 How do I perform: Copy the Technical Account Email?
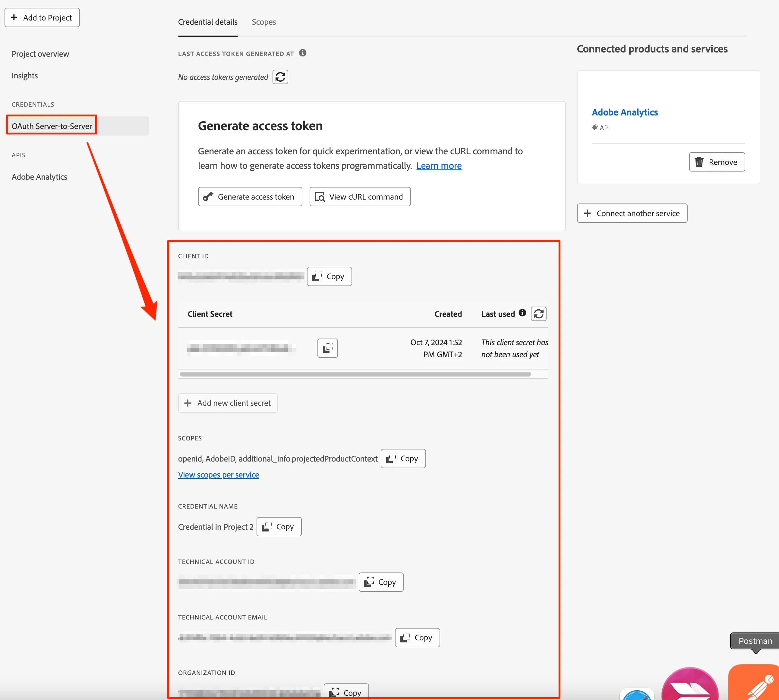coord(417,638)
